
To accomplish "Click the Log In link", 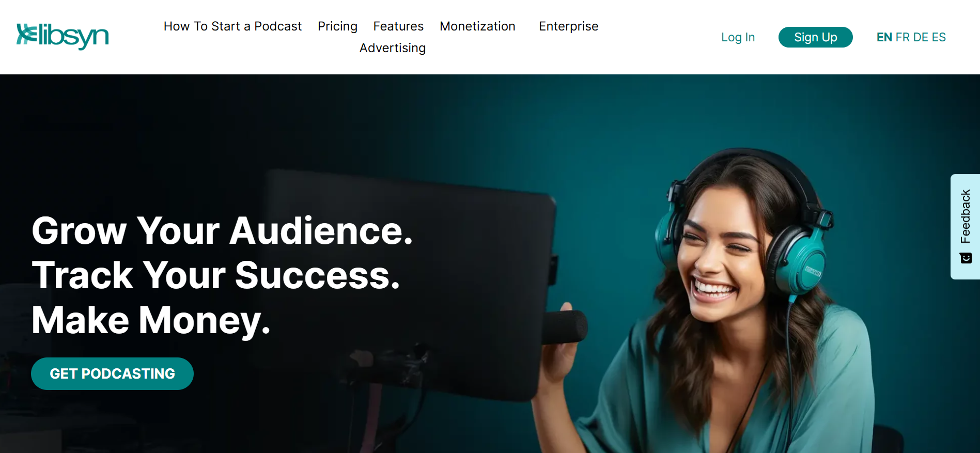I will point(738,37).
